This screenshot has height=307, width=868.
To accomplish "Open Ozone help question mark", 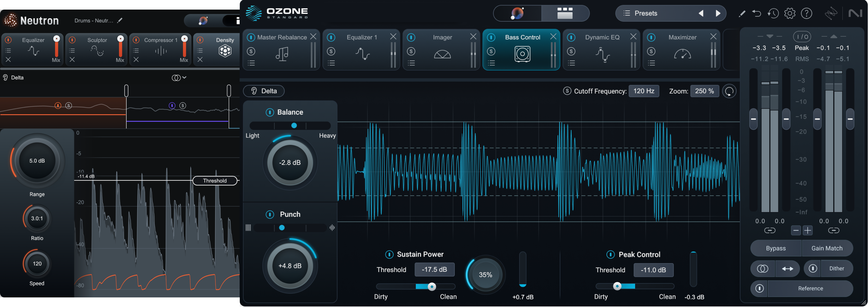I will point(806,13).
